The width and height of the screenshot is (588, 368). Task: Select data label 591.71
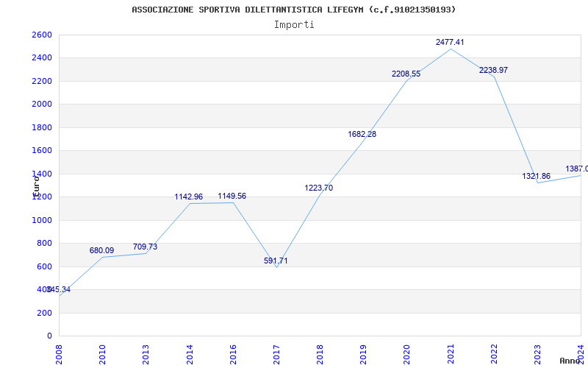(276, 261)
